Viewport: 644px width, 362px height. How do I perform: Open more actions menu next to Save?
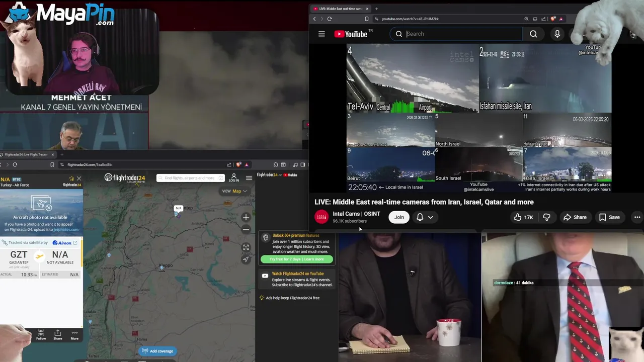click(637, 217)
